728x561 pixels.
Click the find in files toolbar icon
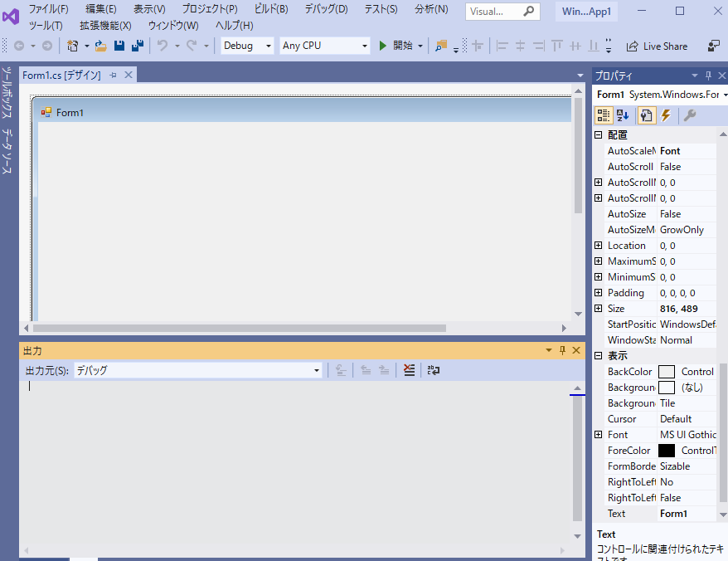tap(440, 46)
